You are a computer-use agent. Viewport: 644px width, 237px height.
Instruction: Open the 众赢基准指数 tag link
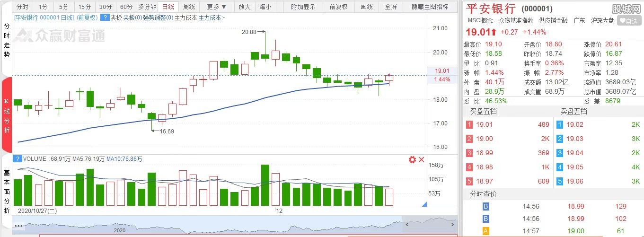click(516, 21)
